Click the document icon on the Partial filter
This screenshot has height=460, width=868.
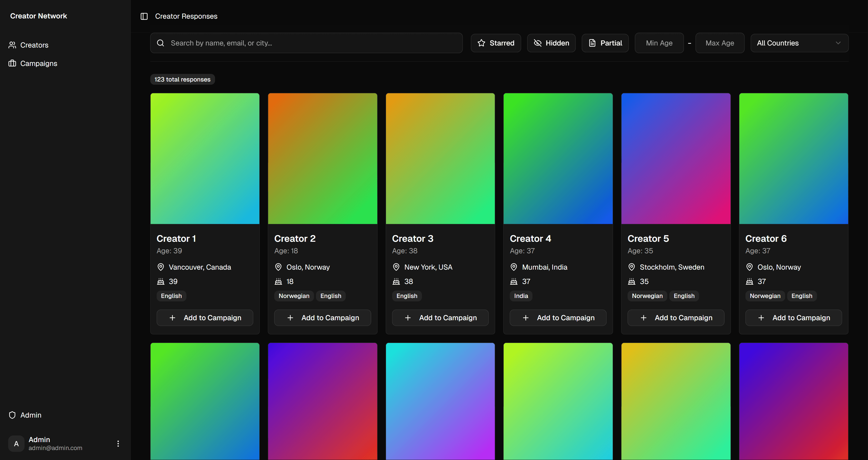coord(592,43)
